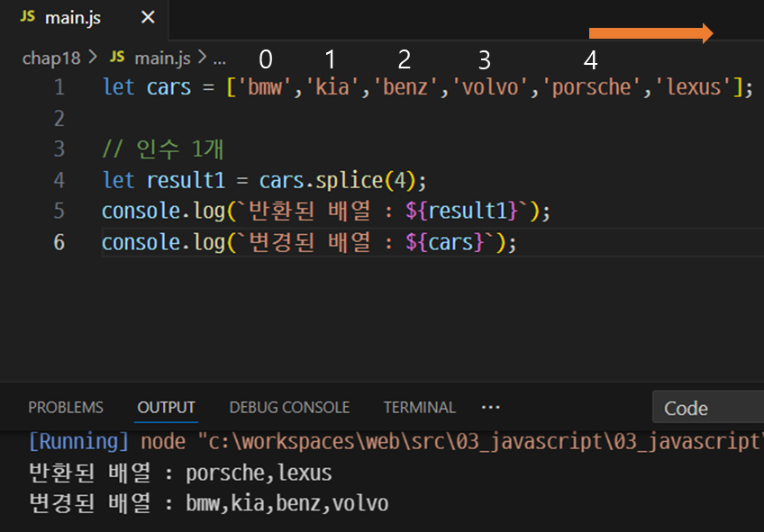Image resolution: width=764 pixels, height=532 pixels.
Task: Click chap18 folder in breadcrumb
Action: [x=51, y=59]
